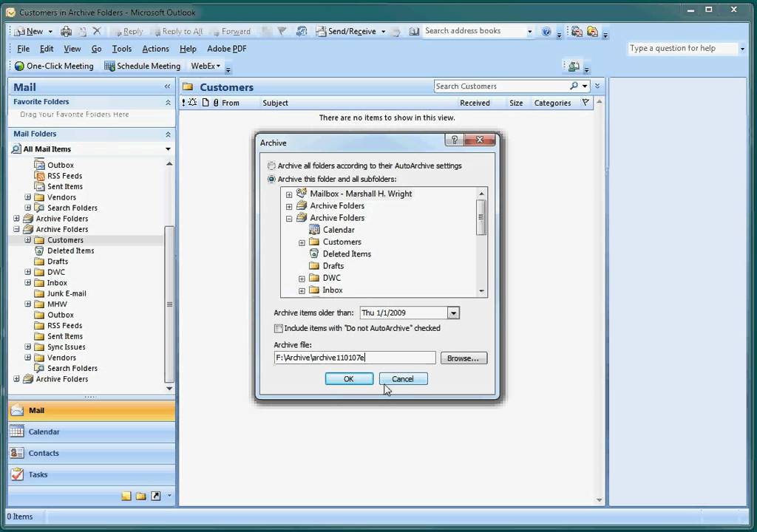Open the File menu
The image size is (757, 532).
(x=23, y=49)
